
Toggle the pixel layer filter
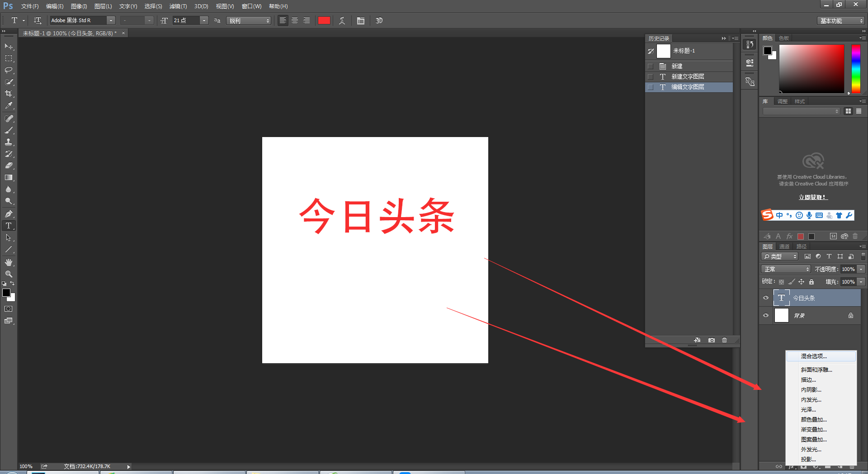[807, 256]
